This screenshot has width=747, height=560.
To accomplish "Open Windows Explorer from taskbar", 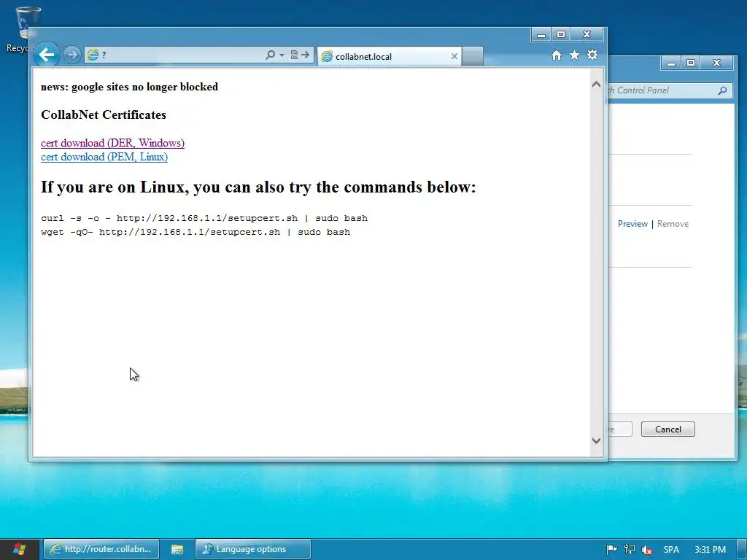I will [177, 549].
